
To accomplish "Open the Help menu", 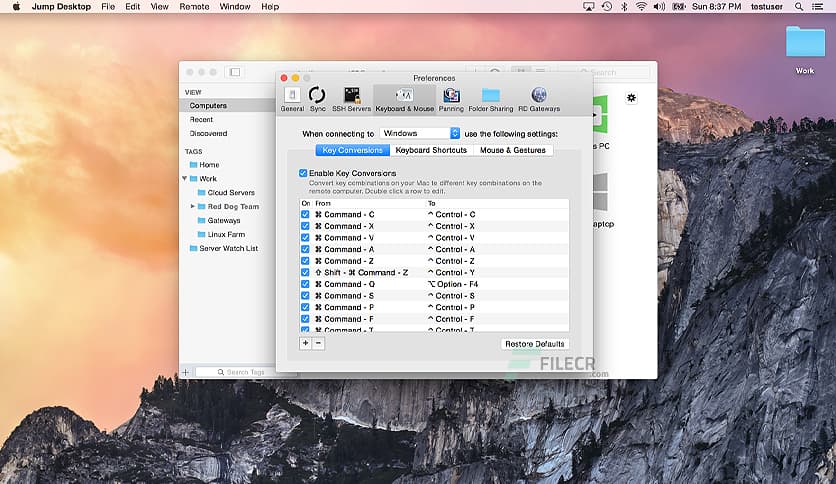I will pos(270,6).
